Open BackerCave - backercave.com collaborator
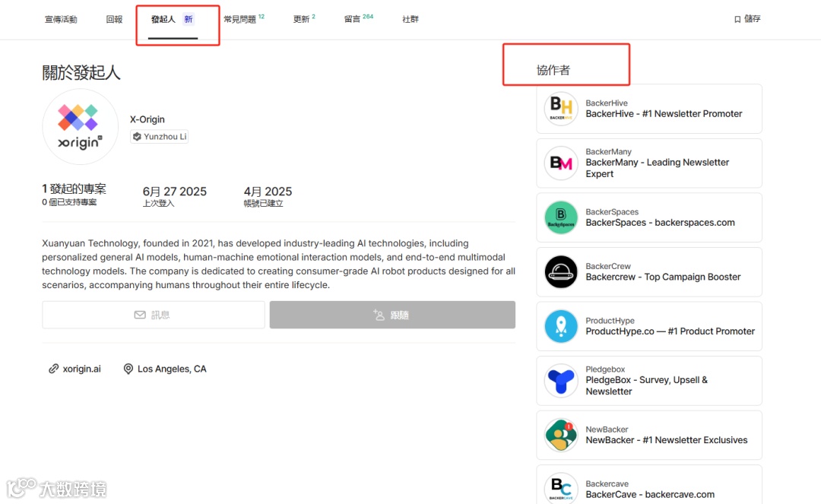This screenshot has width=821, height=504. pos(650,495)
